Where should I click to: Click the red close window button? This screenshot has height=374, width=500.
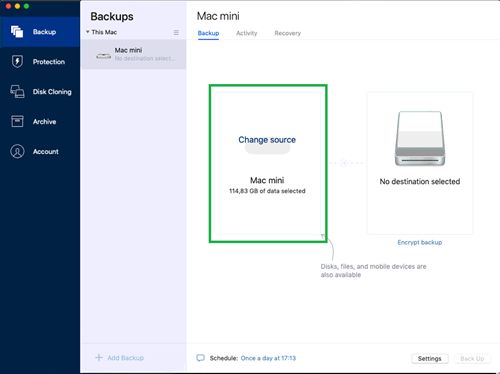pyautogui.click(x=8, y=6)
